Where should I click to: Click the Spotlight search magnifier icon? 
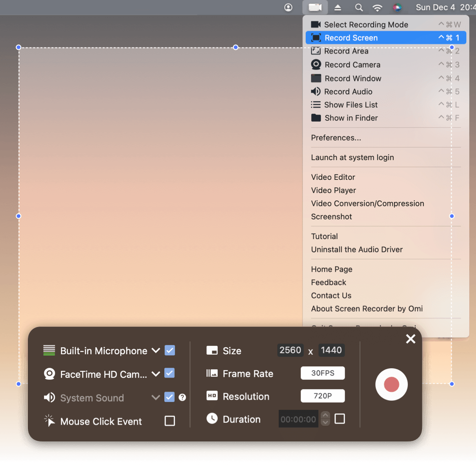(359, 7)
